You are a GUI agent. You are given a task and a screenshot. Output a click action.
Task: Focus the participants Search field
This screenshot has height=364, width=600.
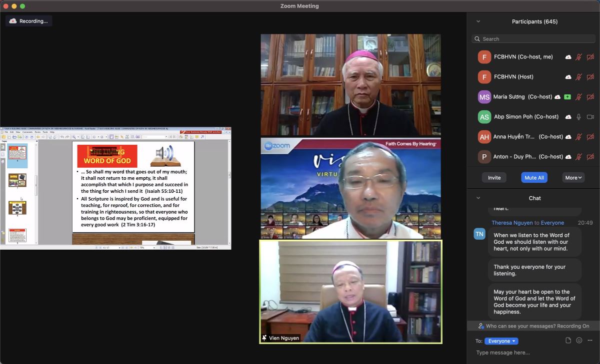coord(533,39)
